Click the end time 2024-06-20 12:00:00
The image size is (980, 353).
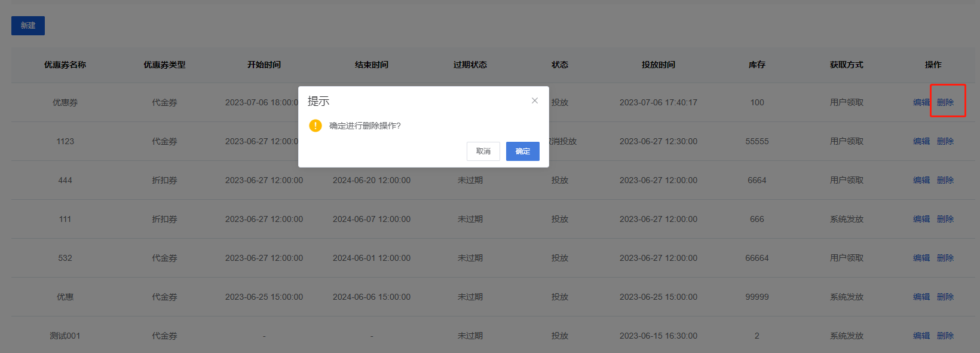pyautogui.click(x=372, y=180)
